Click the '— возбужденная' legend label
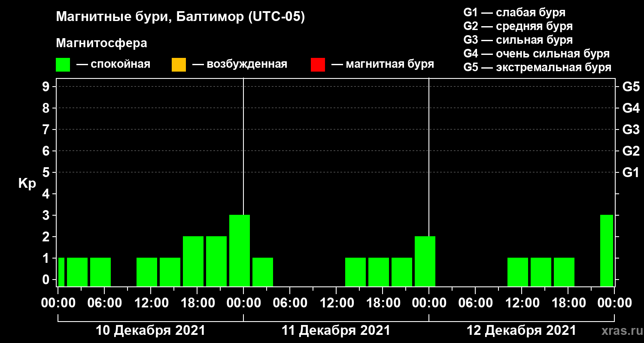Screen dimensions: 644x343 pos(240,65)
